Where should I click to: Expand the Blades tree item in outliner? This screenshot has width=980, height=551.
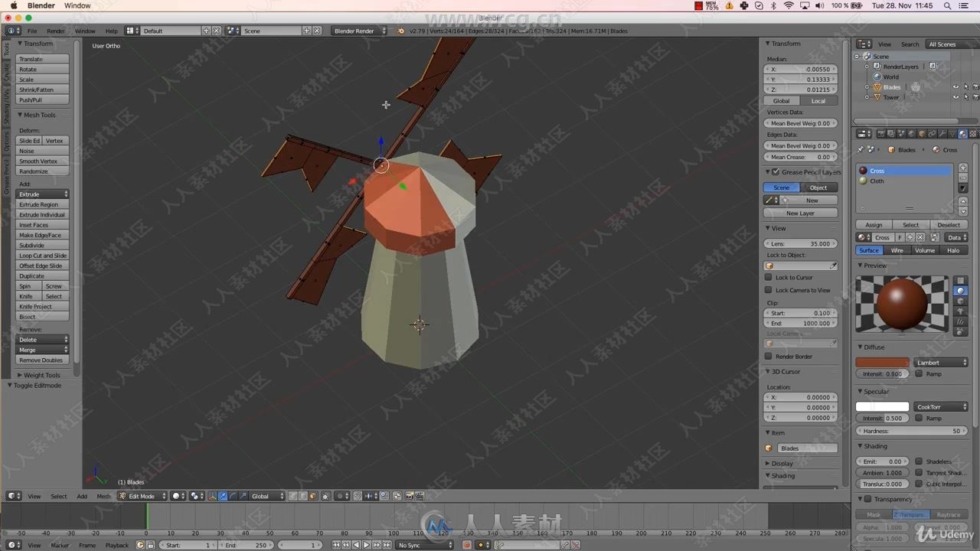(867, 87)
